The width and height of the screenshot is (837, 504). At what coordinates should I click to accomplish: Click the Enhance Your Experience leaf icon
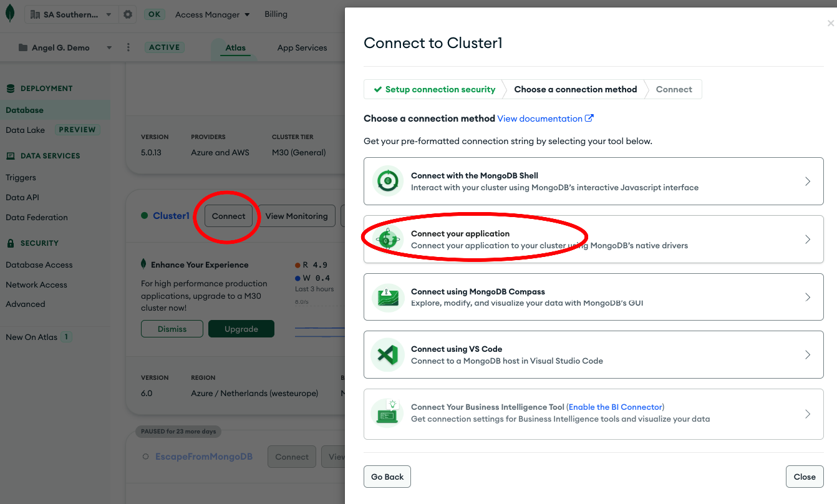pyautogui.click(x=144, y=264)
